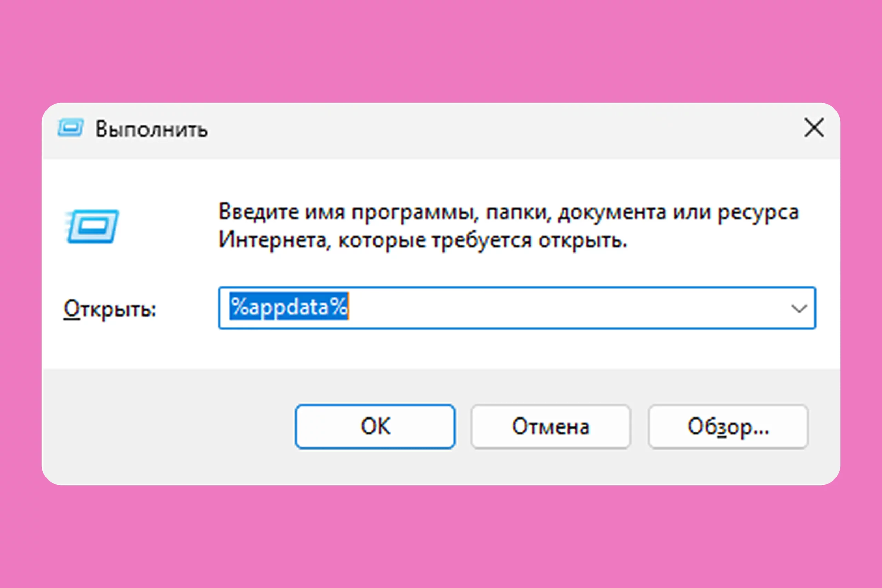This screenshot has width=882, height=588.
Task: Expand the Открыть combo box dropdown arrow
Action: 799,309
